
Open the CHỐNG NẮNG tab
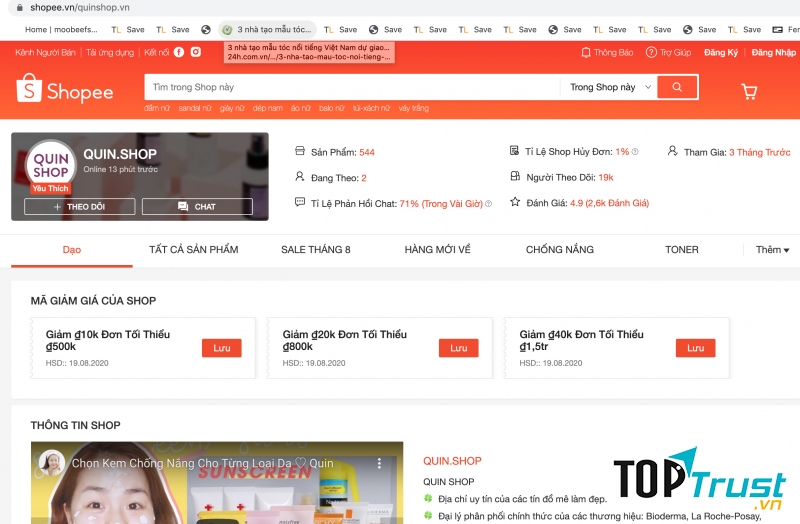560,249
